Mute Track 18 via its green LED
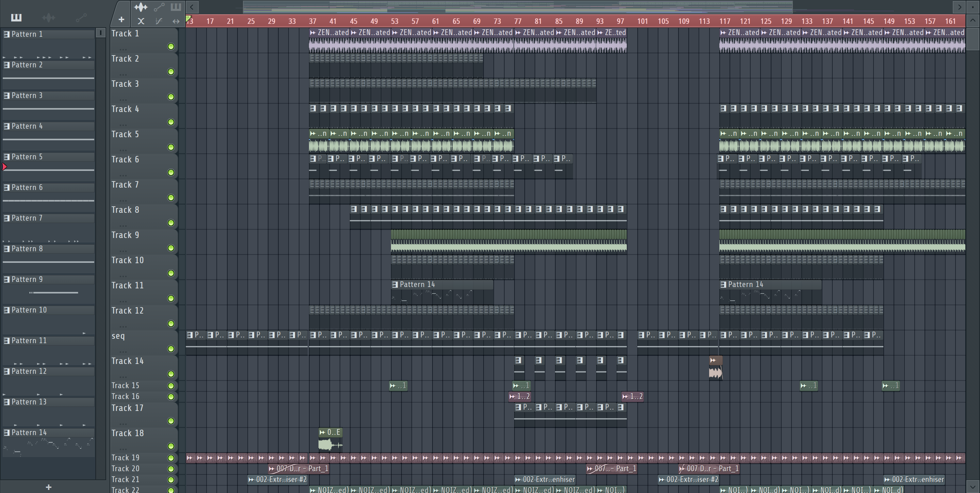The image size is (980, 493). (x=171, y=446)
